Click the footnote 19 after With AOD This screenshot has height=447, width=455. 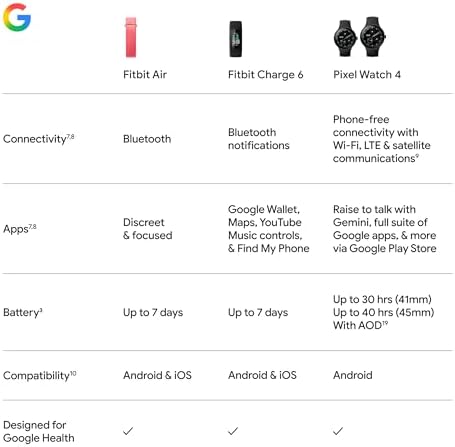click(x=385, y=323)
